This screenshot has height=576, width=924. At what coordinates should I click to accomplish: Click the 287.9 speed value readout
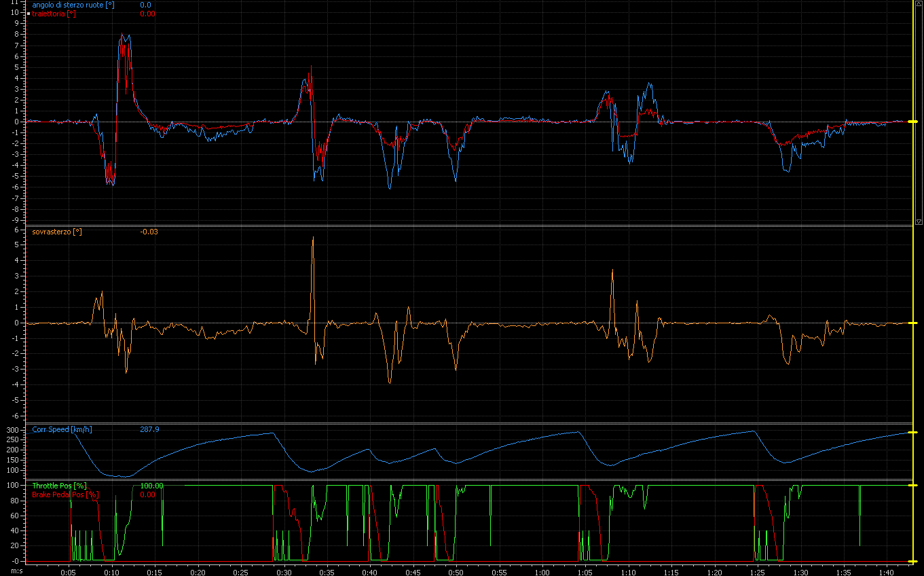tap(149, 429)
